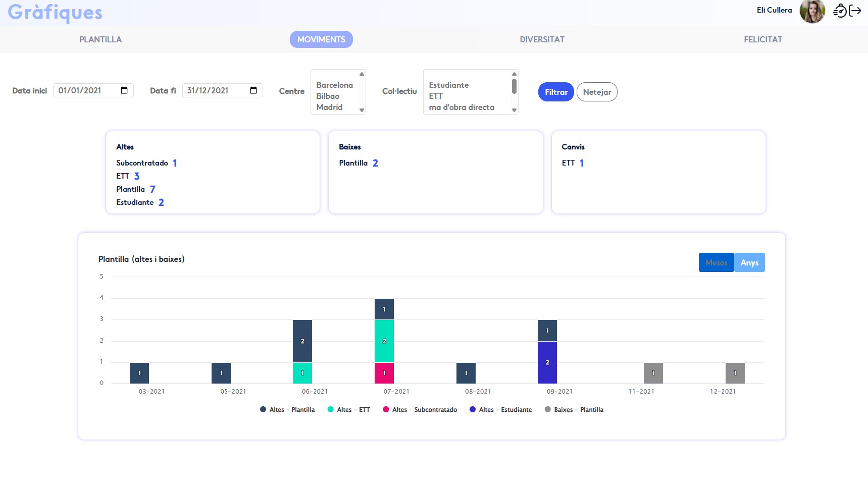Click the logout arrow icon
This screenshot has width=868, height=489.
click(x=855, y=11)
